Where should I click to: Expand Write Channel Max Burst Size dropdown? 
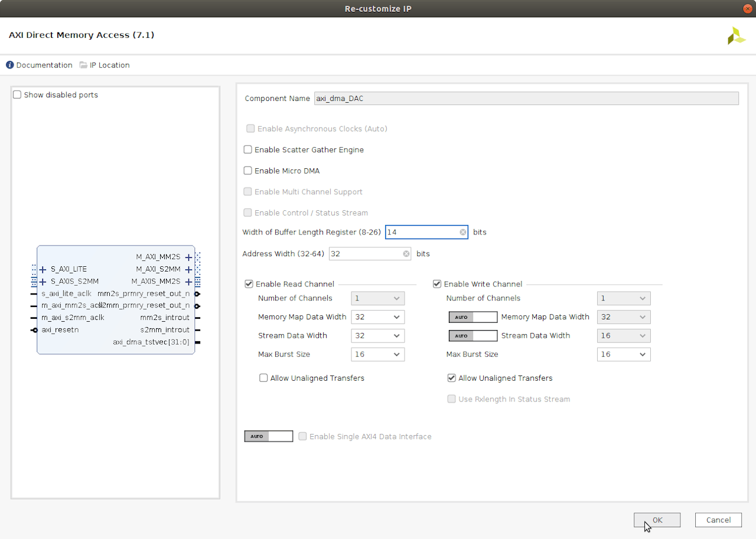pyautogui.click(x=624, y=354)
